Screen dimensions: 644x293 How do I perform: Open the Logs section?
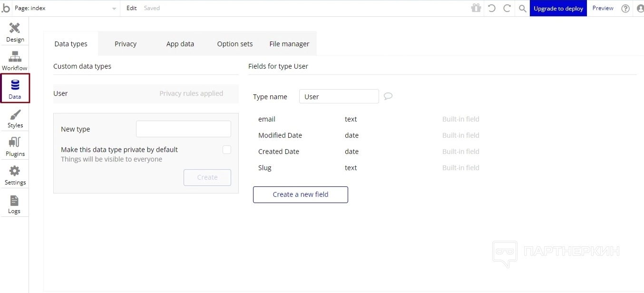[x=14, y=204]
